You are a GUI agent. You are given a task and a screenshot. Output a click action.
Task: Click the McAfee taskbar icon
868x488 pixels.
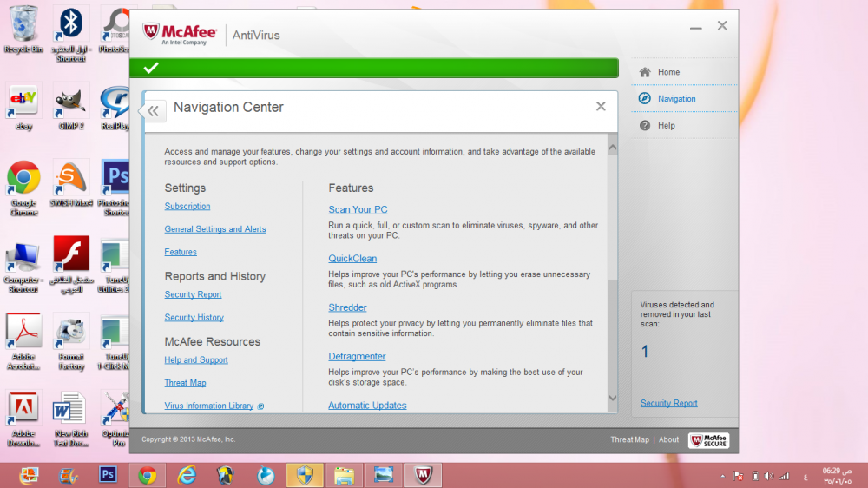422,475
